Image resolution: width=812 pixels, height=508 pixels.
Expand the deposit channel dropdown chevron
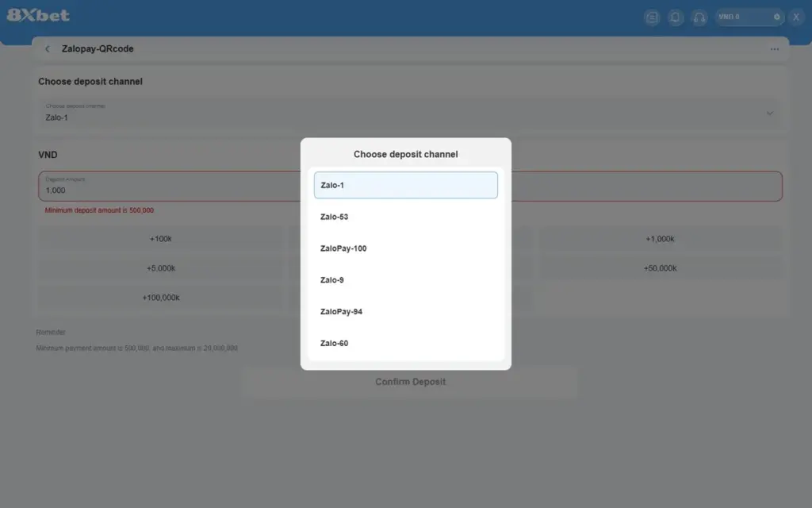(769, 113)
